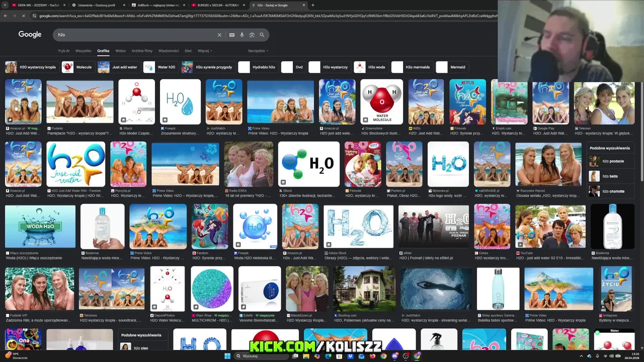Open the Windows Start menu
The height and width of the screenshot is (362, 644).
(227, 356)
